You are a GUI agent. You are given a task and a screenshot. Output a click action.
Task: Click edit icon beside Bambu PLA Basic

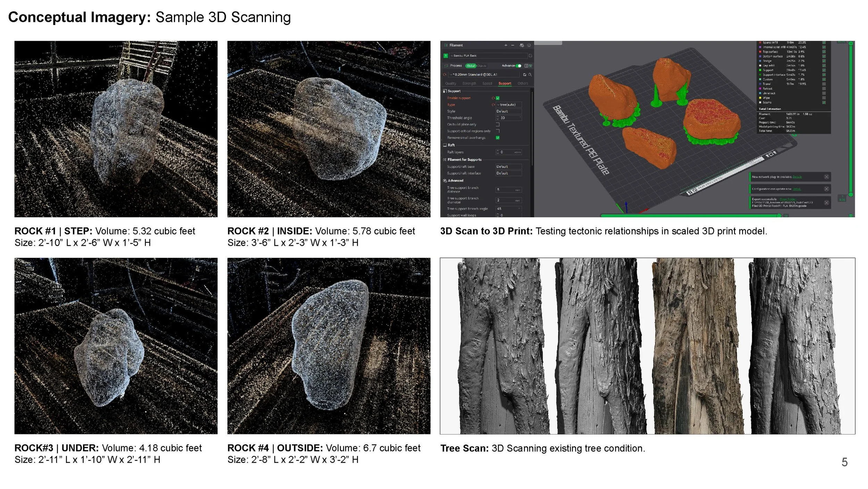coord(530,56)
